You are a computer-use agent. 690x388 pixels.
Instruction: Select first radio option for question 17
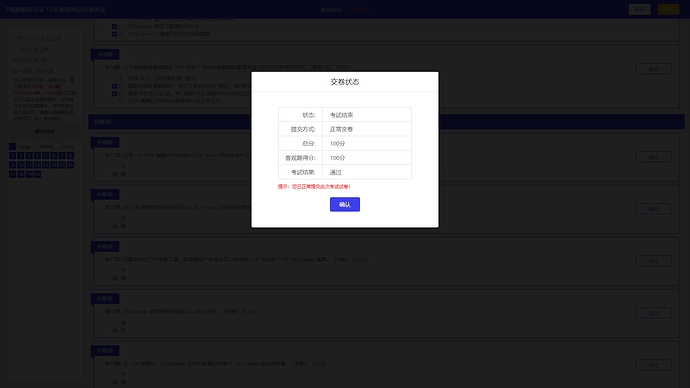point(115,271)
